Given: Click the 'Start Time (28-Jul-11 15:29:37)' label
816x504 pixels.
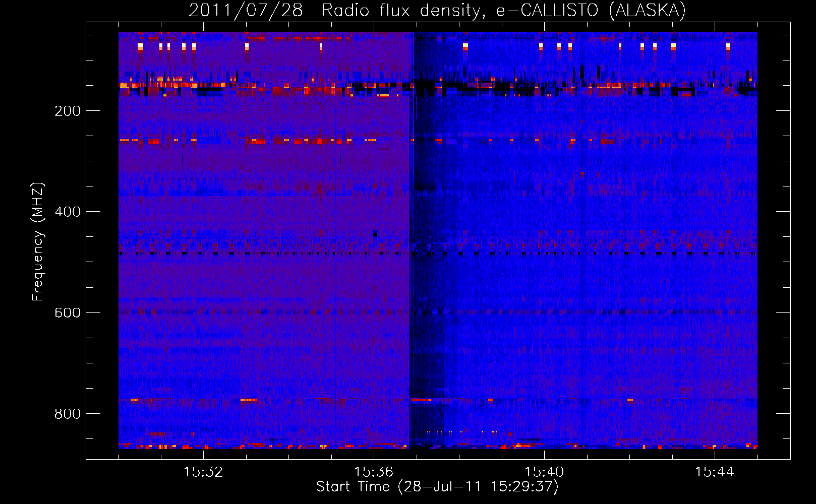Looking at the screenshot, I should pyautogui.click(x=437, y=487).
